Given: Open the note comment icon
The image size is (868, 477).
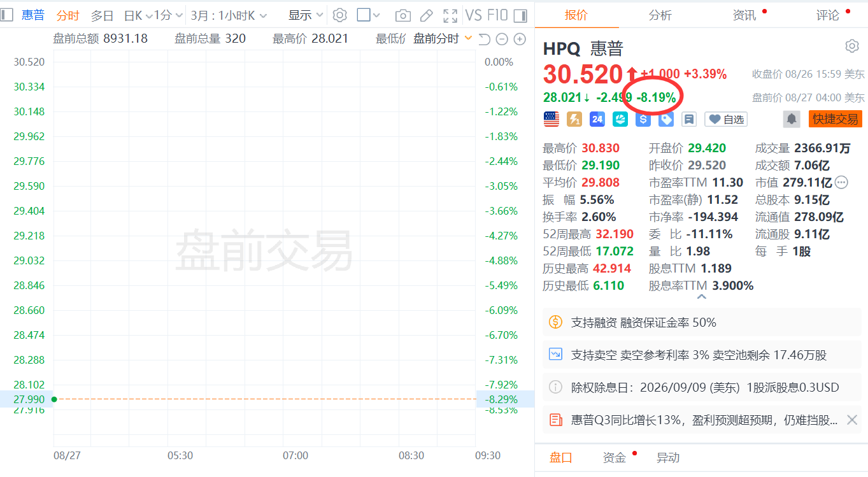Looking at the screenshot, I should tap(688, 119).
